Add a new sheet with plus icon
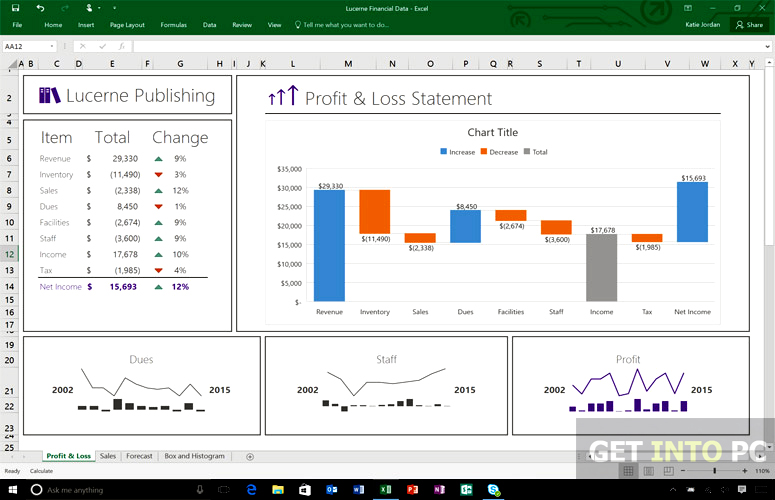 click(250, 457)
